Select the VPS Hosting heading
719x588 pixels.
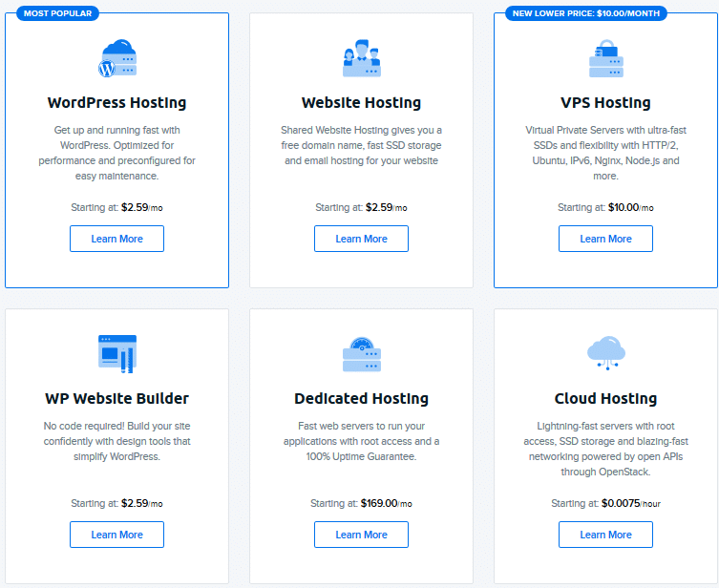point(605,103)
